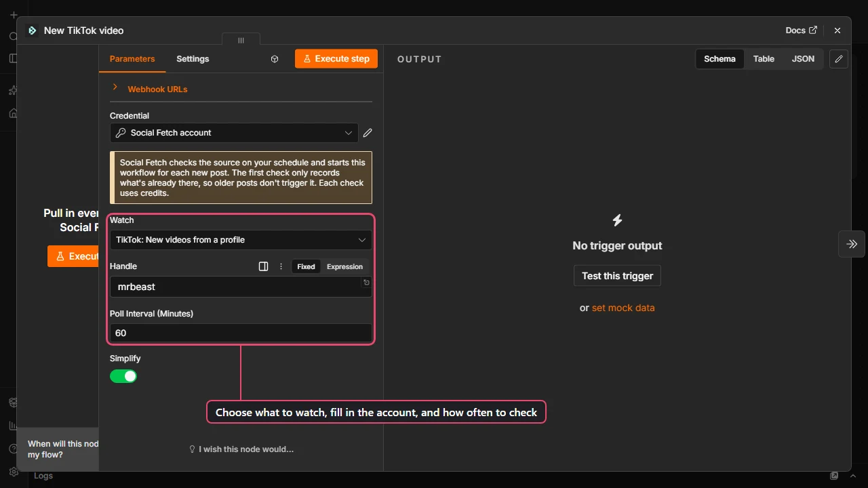Edit the Social Fetch credential with pencil

point(368,133)
